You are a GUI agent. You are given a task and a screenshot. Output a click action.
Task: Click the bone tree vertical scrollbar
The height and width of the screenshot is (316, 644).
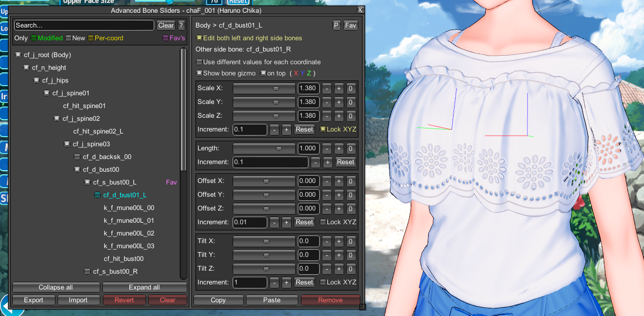183,110
